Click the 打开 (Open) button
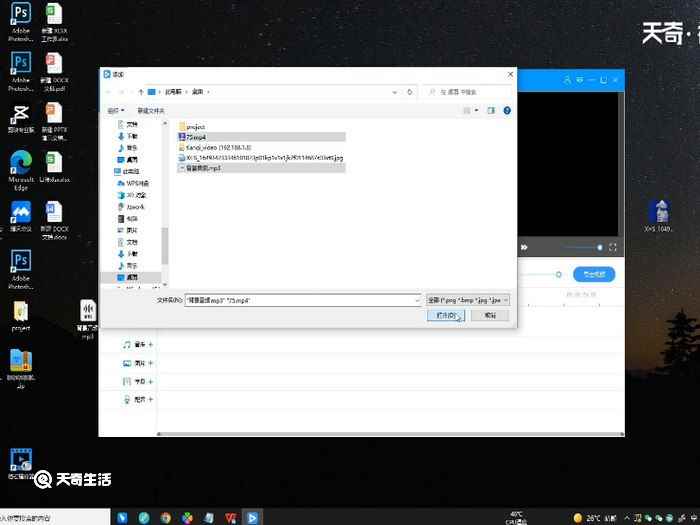700x525 pixels. (446, 315)
